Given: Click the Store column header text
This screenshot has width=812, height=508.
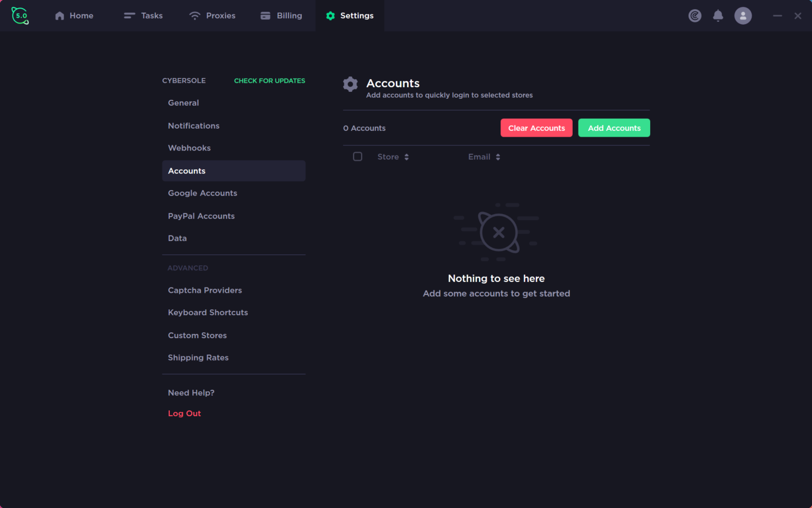Looking at the screenshot, I should [x=388, y=157].
